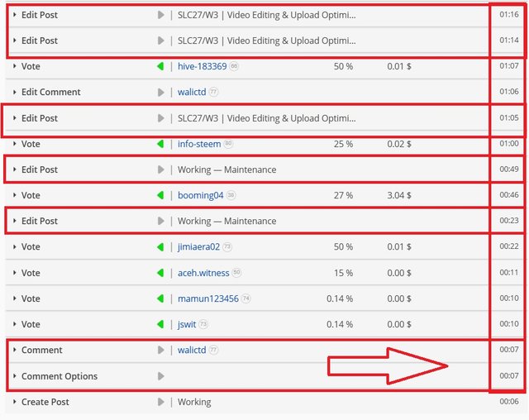Click green arrow icon beside booming04
Image resolution: width=529 pixels, height=420 pixels.
point(160,195)
